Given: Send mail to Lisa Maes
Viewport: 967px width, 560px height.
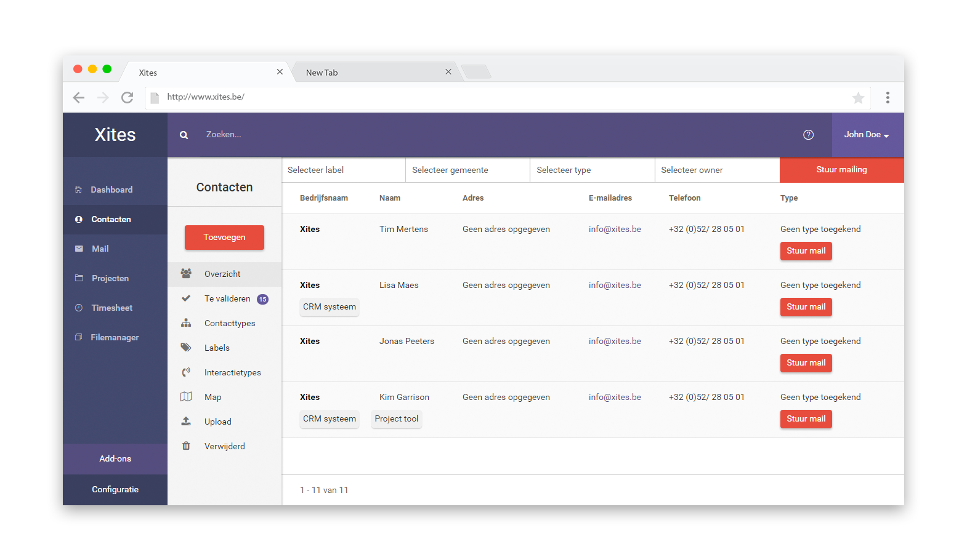Looking at the screenshot, I should click(x=806, y=307).
